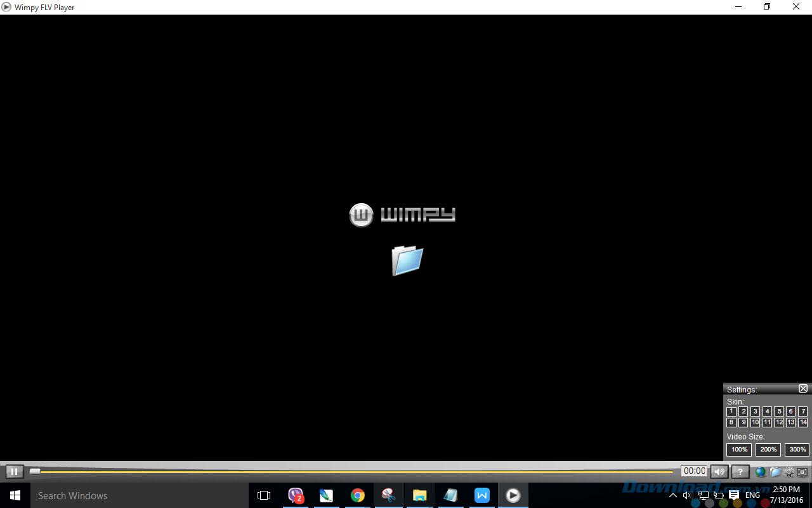The image size is (812, 508).
Task: Open File Explorer from the taskbar
Action: coord(419,495)
